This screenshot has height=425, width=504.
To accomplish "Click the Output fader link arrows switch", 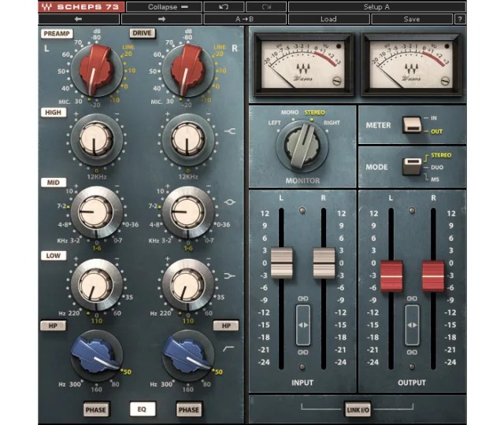I will 412,325.
